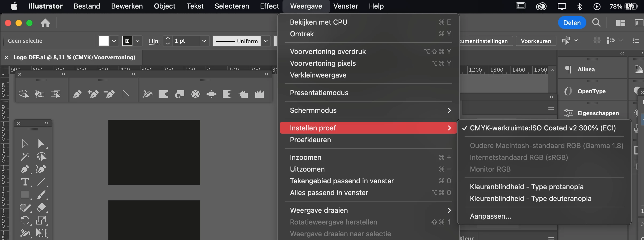The image size is (644, 240).
Task: Select the Shape Builder tool in the floating toolbar
Action: pos(24,94)
